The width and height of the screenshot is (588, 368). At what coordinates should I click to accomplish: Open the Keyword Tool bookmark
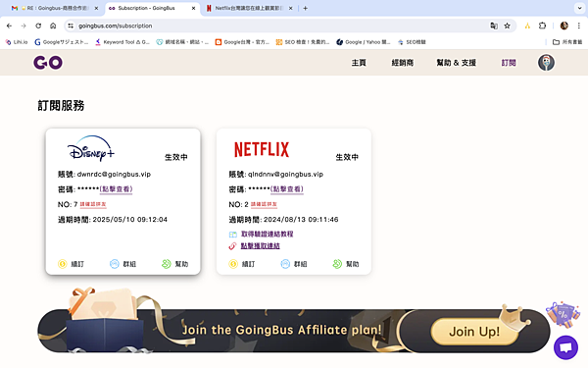click(122, 42)
